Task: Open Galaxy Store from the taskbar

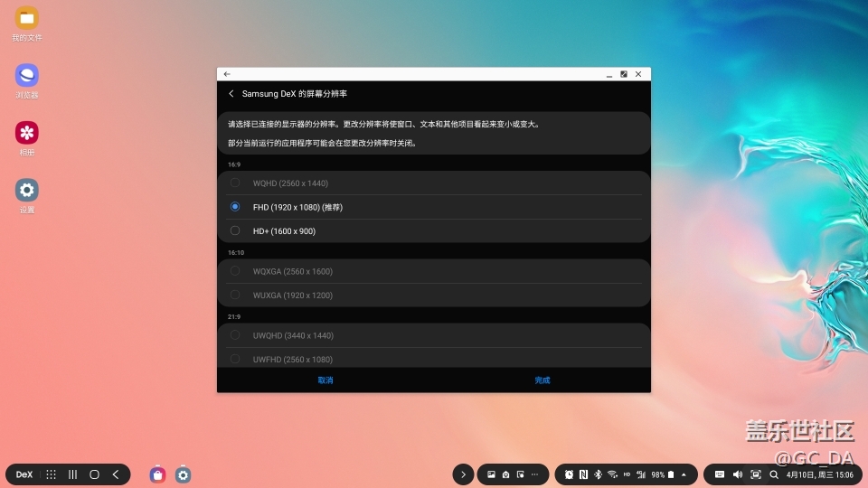Action: pos(158,474)
